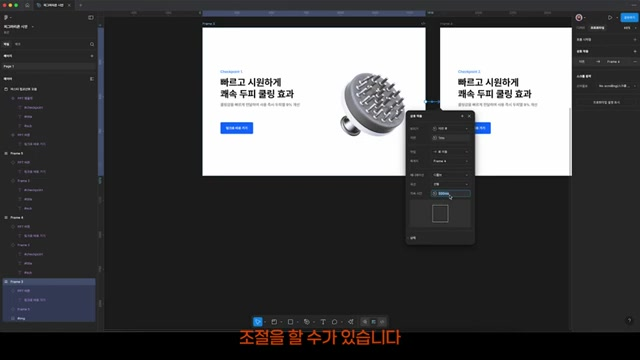Click the blue button in Frame 3 canvas
640x360 pixels.
point(237,128)
